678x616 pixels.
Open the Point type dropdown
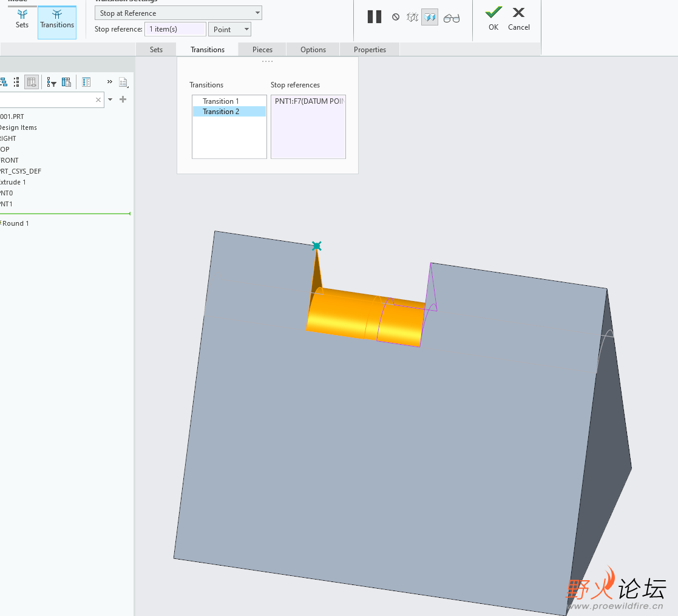pyautogui.click(x=229, y=29)
